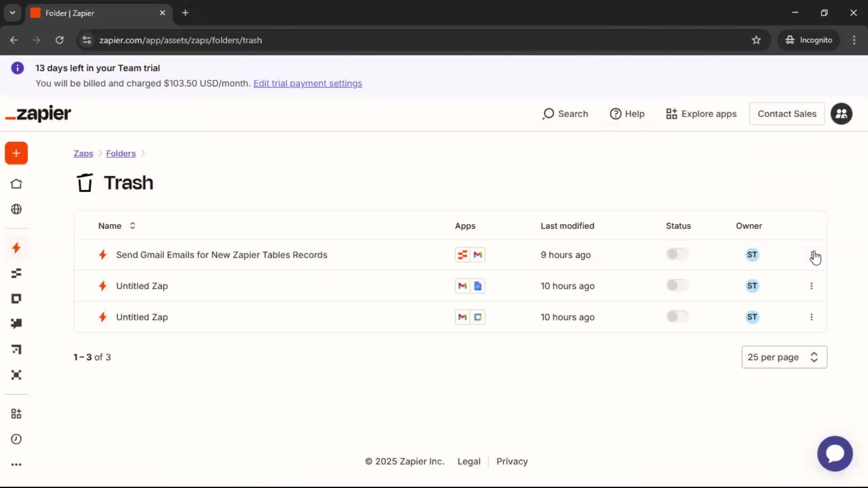Go back to the previous page
The height and width of the screenshot is (488, 868).
14,40
